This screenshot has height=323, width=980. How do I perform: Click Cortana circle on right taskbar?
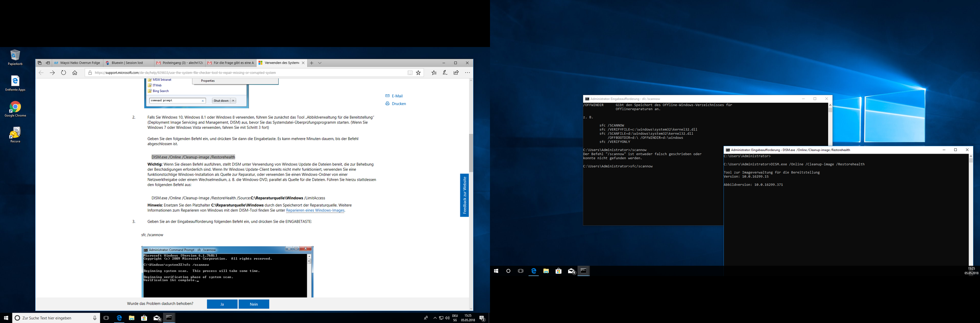click(508, 271)
